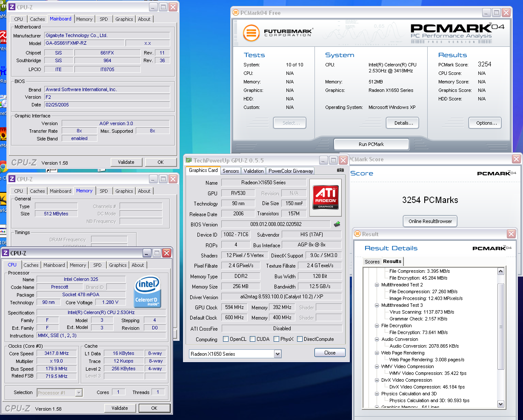The width and height of the screenshot is (523, 420).
Task: Click the Intel Celeron D logo in CPU-Z
Action: [147, 292]
